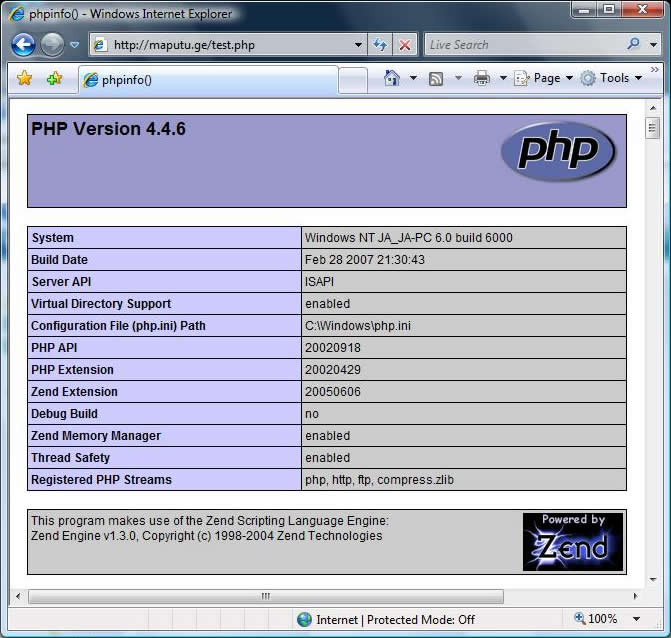Expand the Print options dropdown arrow
Viewport: 671px width, 638px height.
pyautogui.click(x=503, y=78)
